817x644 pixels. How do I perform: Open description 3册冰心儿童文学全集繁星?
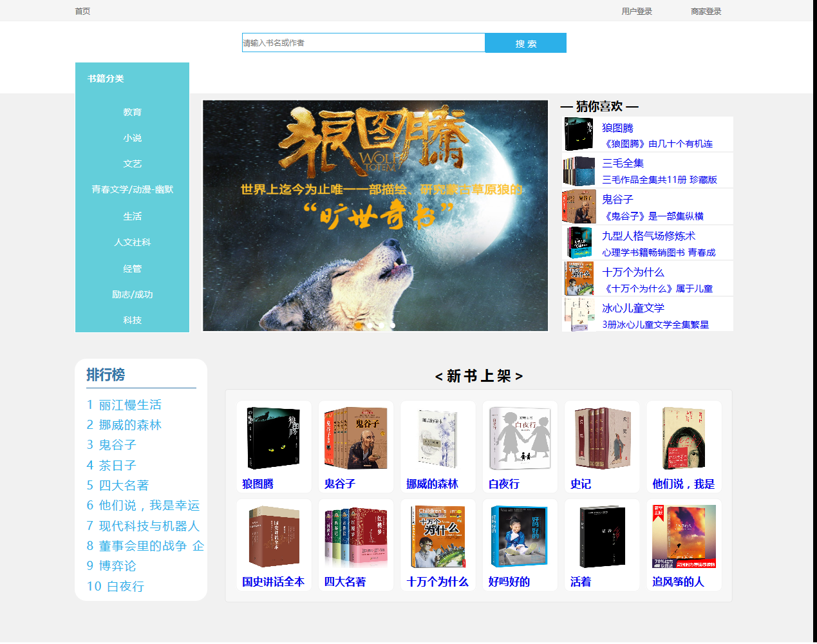point(655,325)
